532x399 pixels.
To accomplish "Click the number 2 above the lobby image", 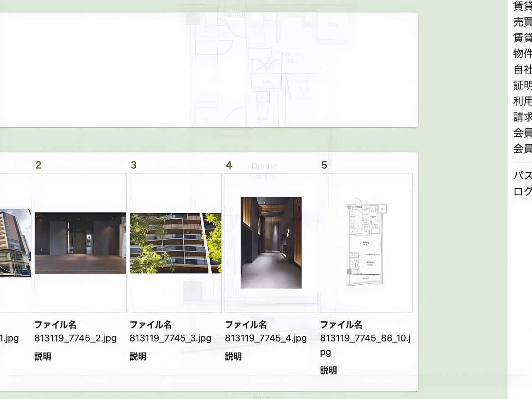I will (38, 165).
